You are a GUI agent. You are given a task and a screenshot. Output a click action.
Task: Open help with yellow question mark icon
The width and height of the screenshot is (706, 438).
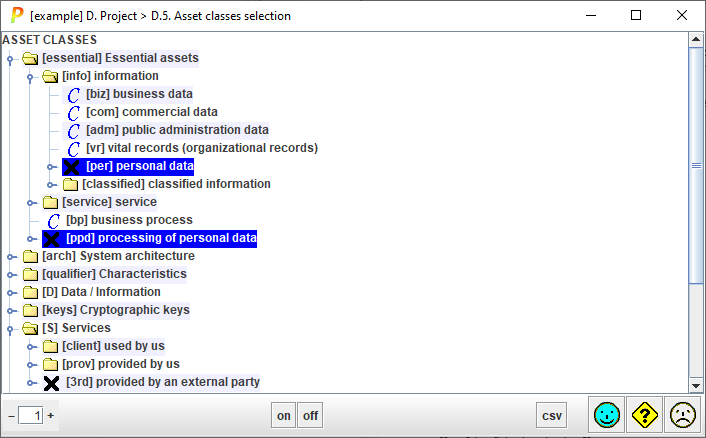pyautogui.click(x=644, y=415)
